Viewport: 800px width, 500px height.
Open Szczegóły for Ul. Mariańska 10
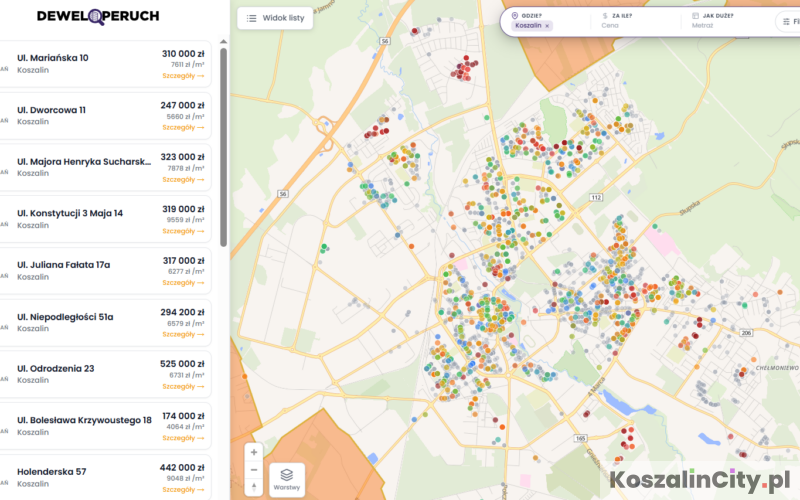pyautogui.click(x=183, y=76)
